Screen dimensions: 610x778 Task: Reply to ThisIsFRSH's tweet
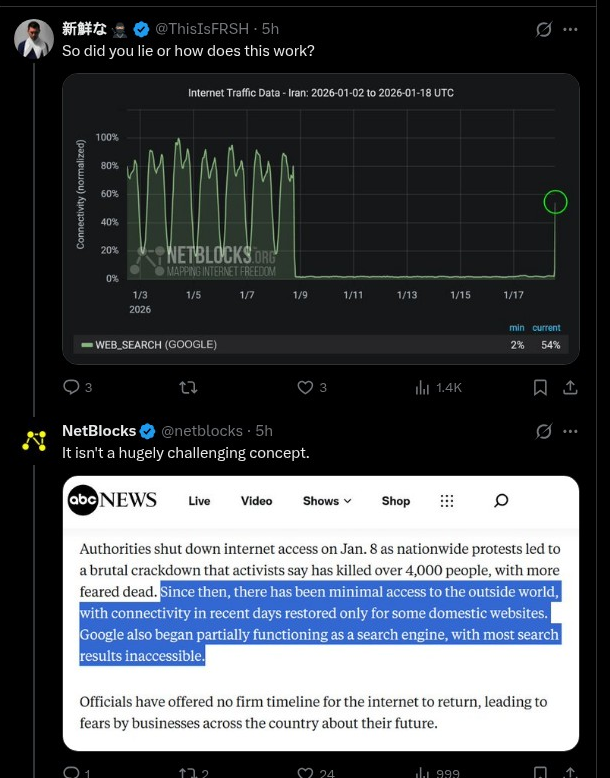click(x=71, y=387)
